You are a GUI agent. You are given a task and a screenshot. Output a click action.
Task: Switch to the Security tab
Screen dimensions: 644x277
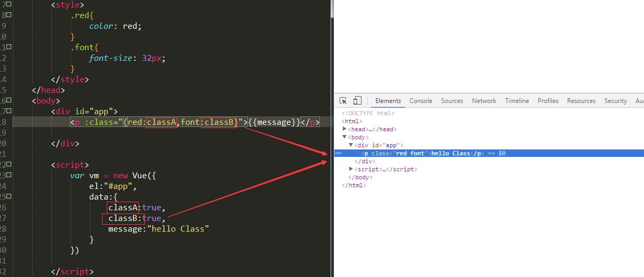click(615, 101)
